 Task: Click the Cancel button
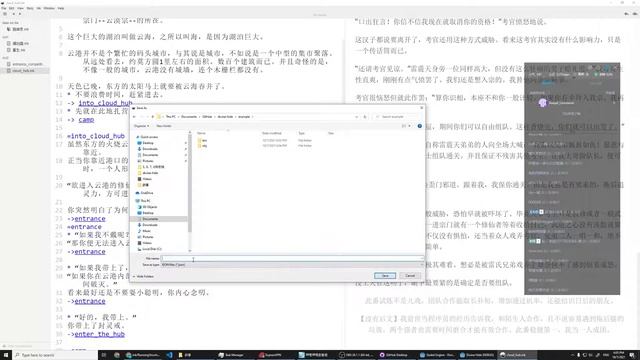[x=410, y=276]
